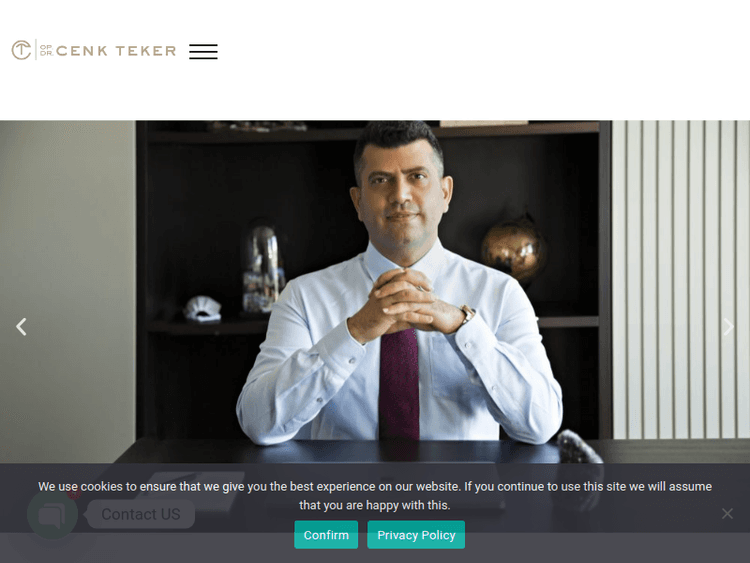Click the circular T logo emblem
The image size is (750, 563).
click(22, 50)
